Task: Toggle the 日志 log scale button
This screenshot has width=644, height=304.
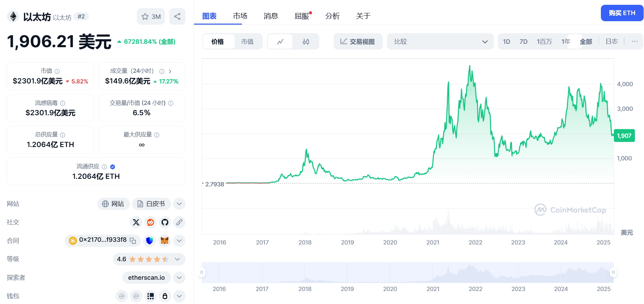Action: (x=611, y=41)
